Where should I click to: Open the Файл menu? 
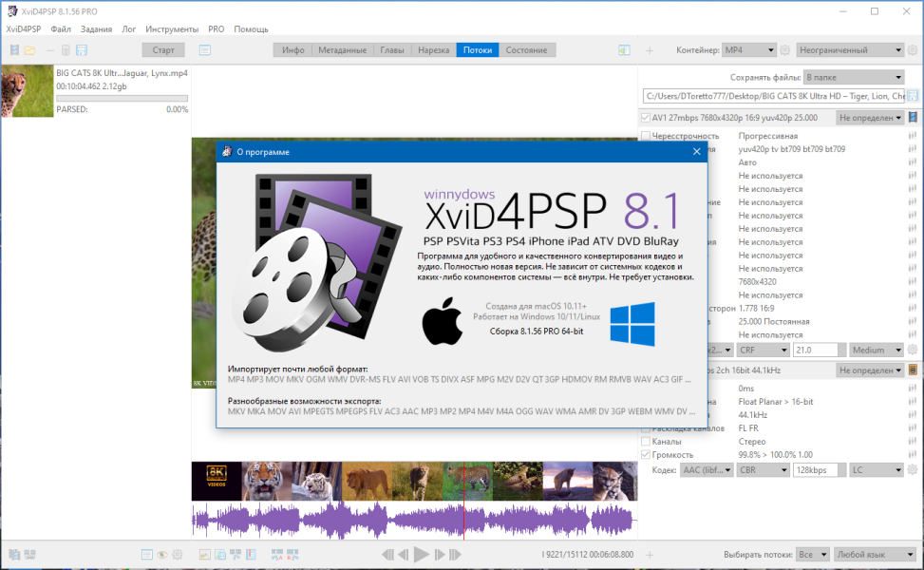[x=61, y=28]
